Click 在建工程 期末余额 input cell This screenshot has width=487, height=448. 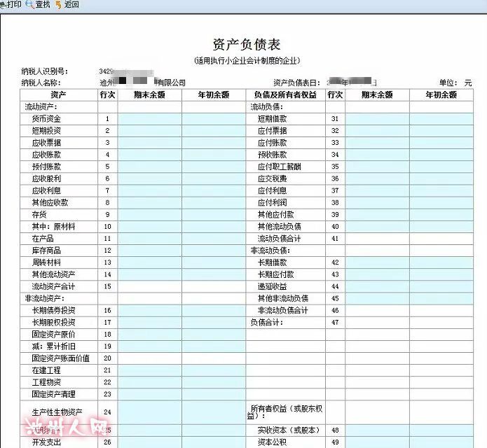click(150, 370)
